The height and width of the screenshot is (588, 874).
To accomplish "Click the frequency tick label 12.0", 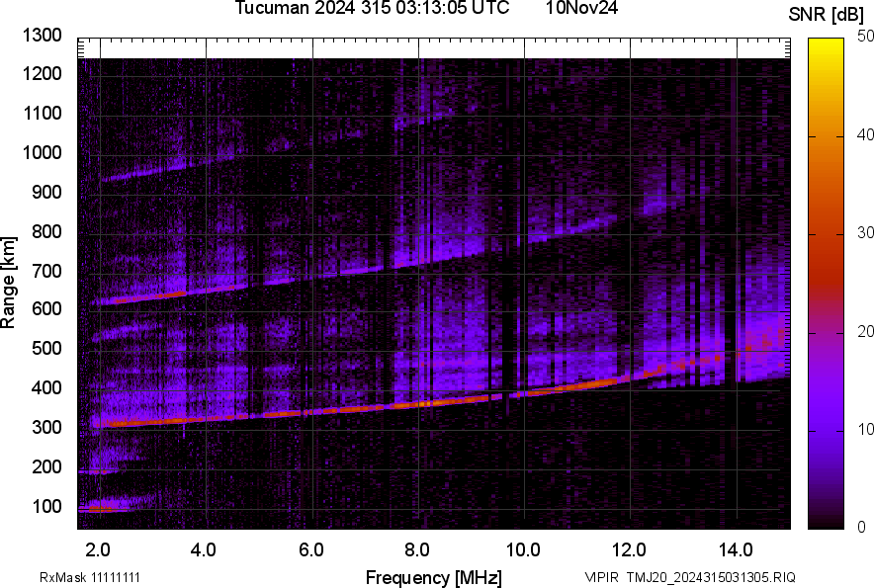I will pyautogui.click(x=629, y=550).
